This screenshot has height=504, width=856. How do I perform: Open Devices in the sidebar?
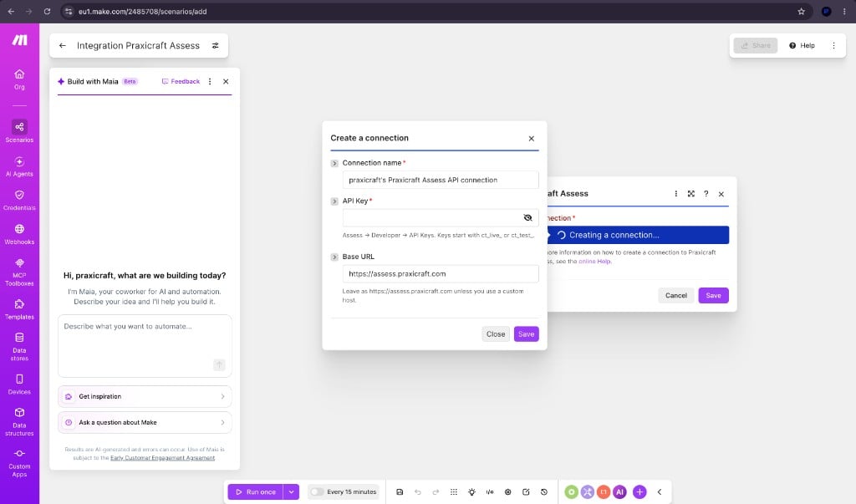(x=19, y=384)
